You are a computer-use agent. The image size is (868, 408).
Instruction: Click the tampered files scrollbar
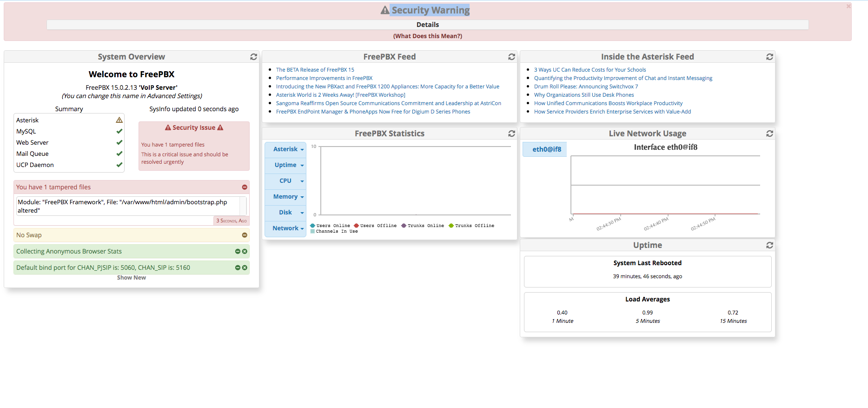pos(243,206)
